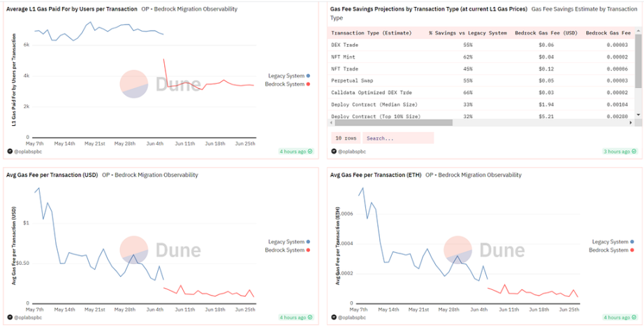Click the oplabspbc avatar icon in L1 Gas panel

tap(10, 151)
